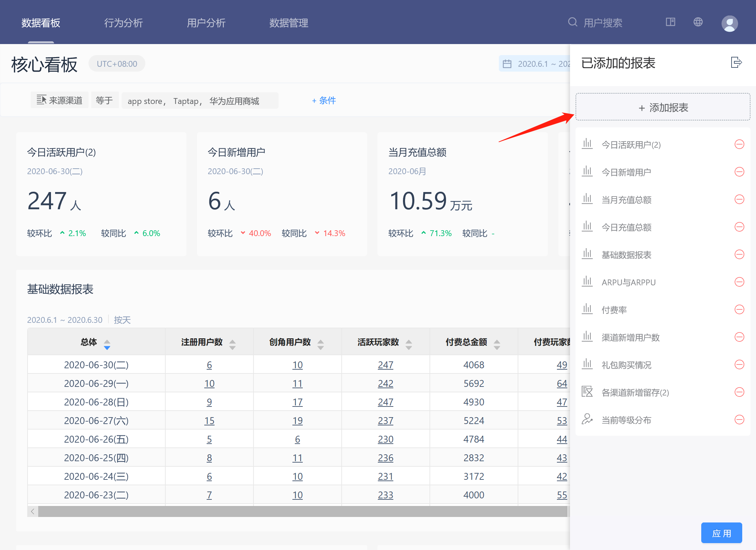The height and width of the screenshot is (550, 756).
Task: Remove 当月充值总额 report with minus icon
Action: (739, 199)
